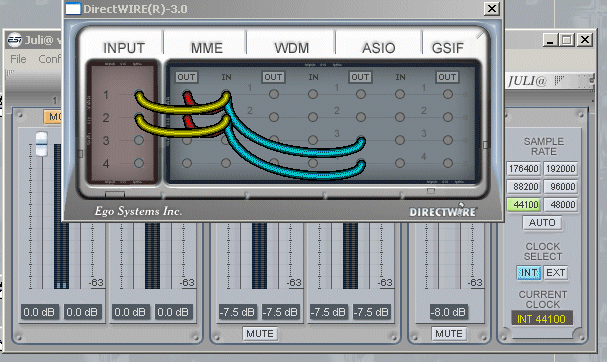Click INPUT port 4 in DirectWIRE

click(139, 163)
